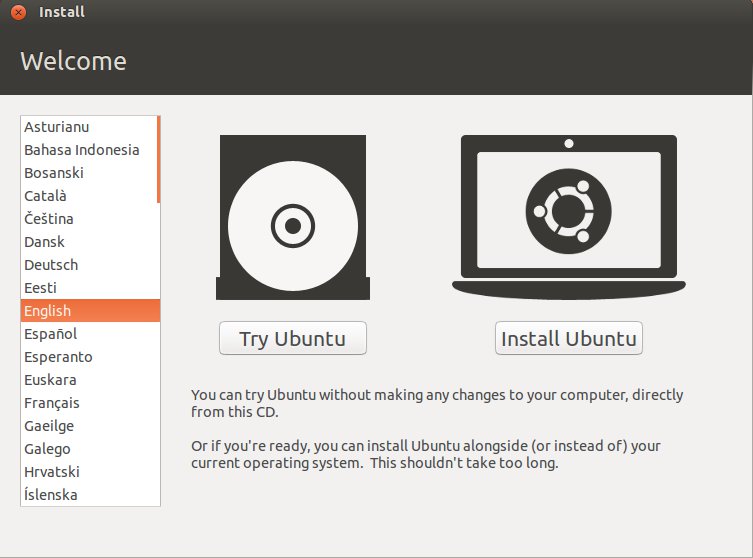The width and height of the screenshot is (753, 558).
Task: Pick Euskara language entry
Action: [x=90, y=380]
